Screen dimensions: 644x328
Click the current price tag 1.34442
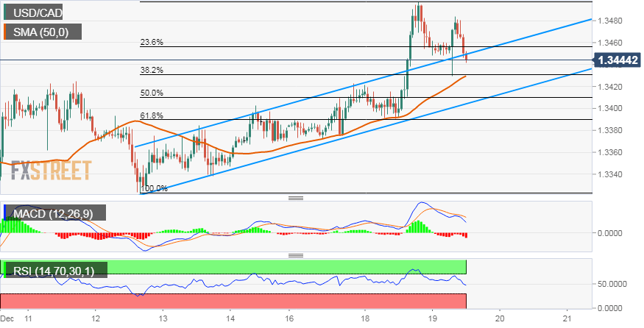pos(617,60)
